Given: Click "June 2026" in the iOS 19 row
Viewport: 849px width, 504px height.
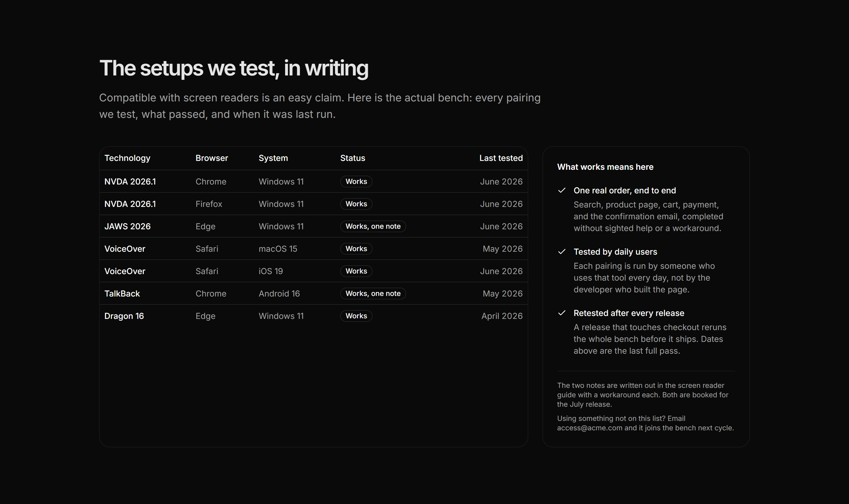Looking at the screenshot, I should pos(501,271).
